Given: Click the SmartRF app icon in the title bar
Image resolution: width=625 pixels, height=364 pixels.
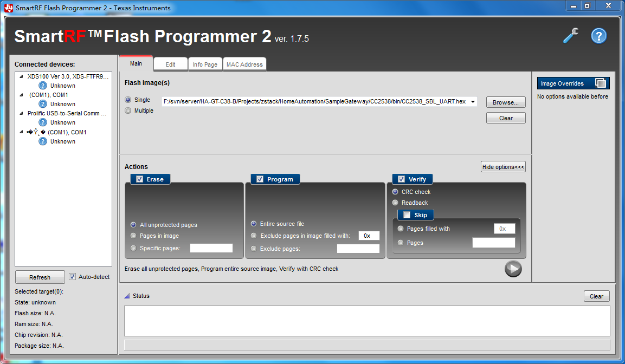Looking at the screenshot, I should click(8, 8).
